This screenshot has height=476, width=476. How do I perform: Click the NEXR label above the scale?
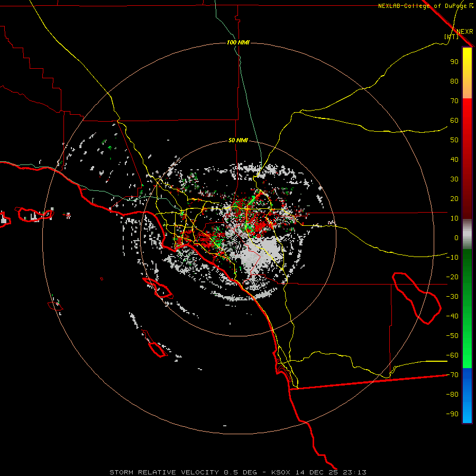click(x=464, y=32)
